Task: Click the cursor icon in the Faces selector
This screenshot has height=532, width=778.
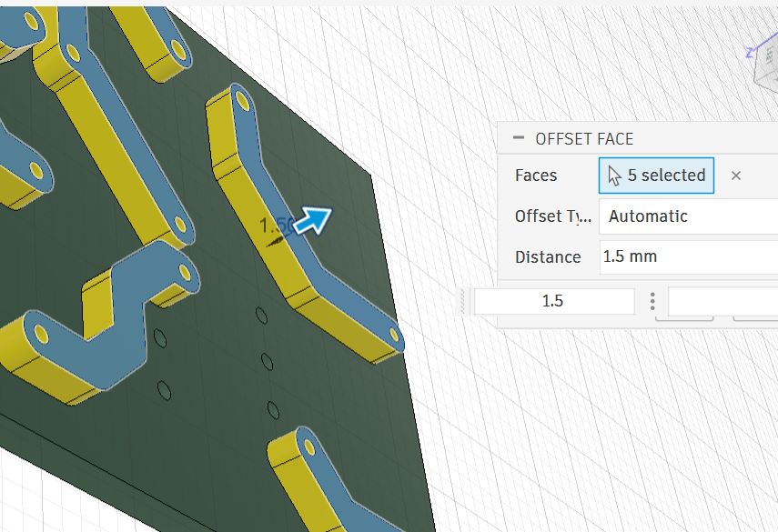Action: pos(614,176)
